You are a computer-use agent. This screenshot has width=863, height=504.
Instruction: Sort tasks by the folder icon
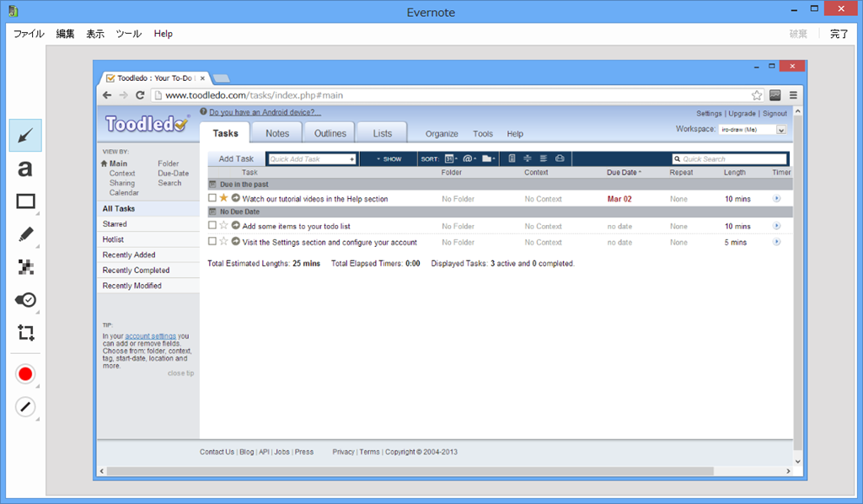(488, 158)
